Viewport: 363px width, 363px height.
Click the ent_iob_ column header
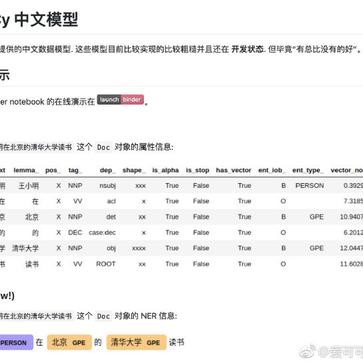click(x=272, y=170)
